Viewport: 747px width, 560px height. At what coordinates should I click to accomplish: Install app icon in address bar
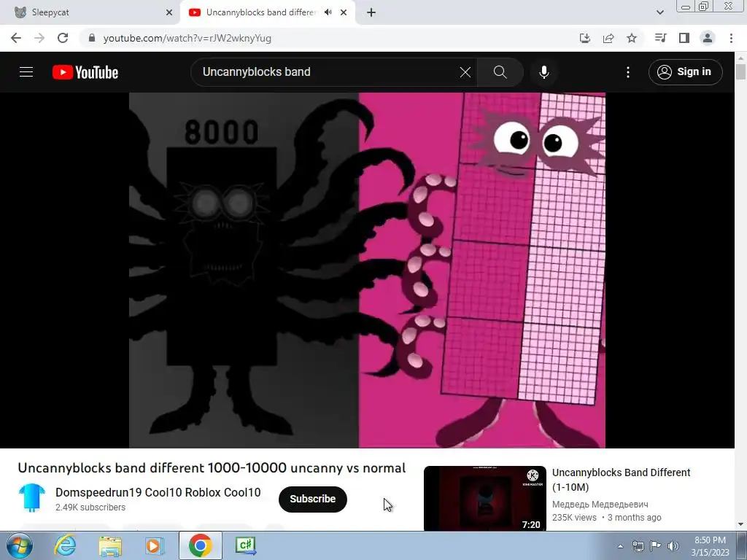pyautogui.click(x=584, y=38)
